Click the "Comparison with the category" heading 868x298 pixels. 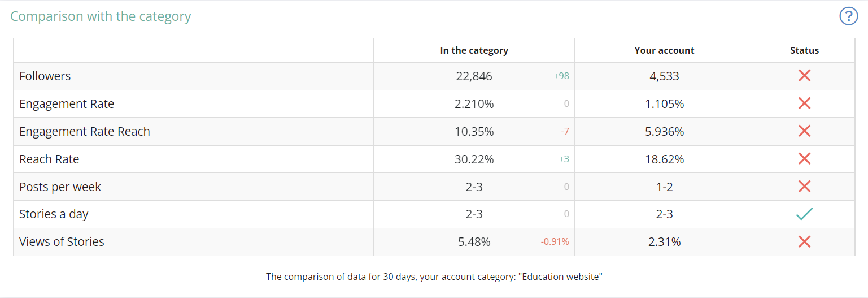coord(101,16)
